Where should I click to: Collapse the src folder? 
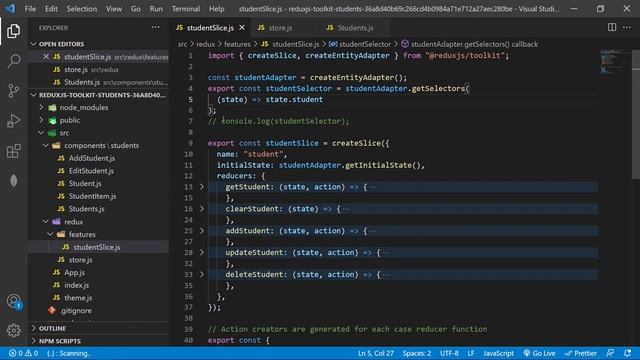(42, 133)
